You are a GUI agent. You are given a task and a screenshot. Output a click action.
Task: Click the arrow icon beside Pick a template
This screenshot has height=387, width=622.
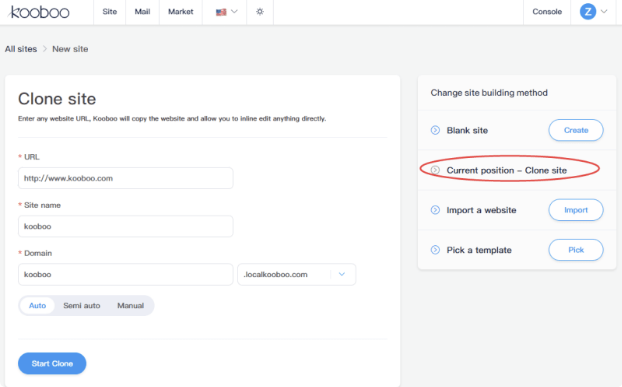pyautogui.click(x=435, y=250)
